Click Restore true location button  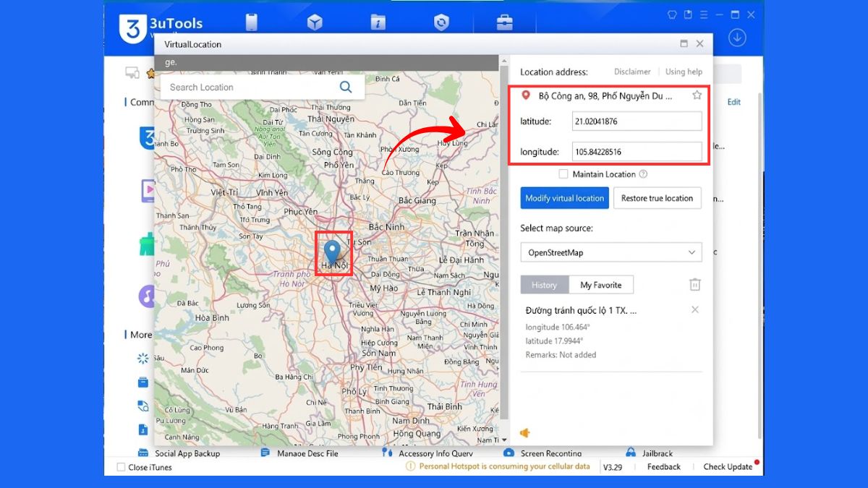coord(657,198)
